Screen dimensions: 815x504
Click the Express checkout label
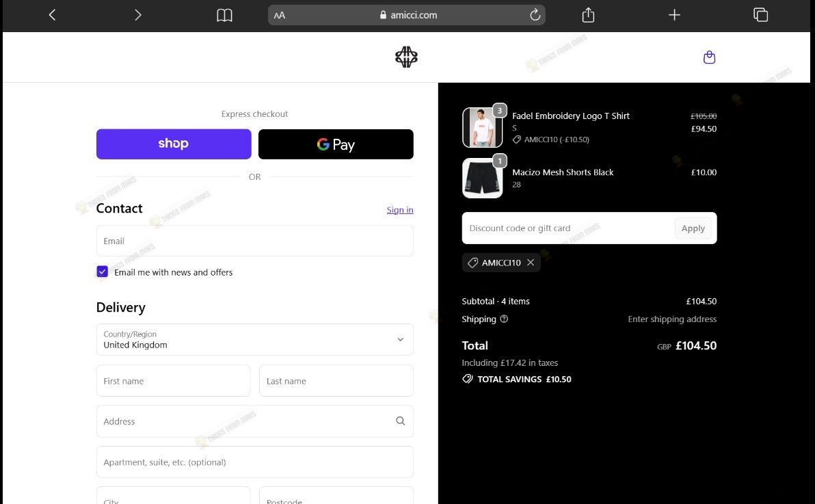click(x=254, y=114)
